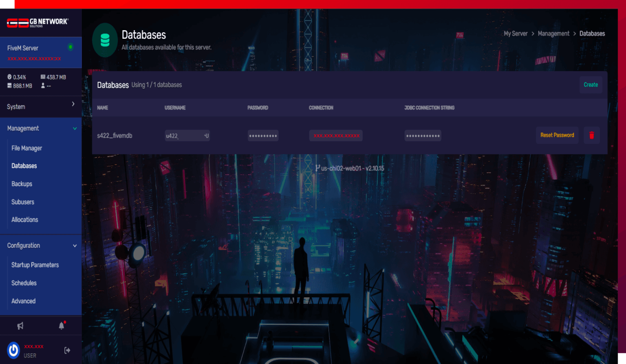This screenshot has width=626, height=364.
Task: Click the announcements megaphone icon
Action: coord(20,325)
